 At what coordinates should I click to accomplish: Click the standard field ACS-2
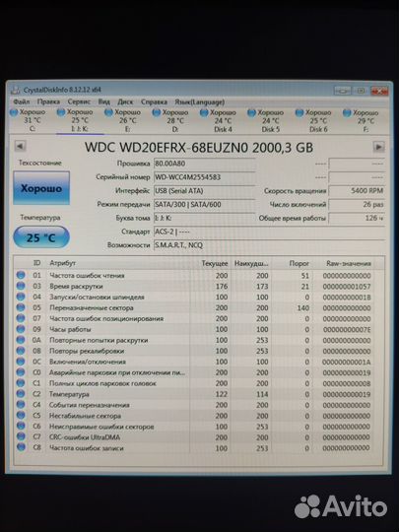(x=269, y=232)
